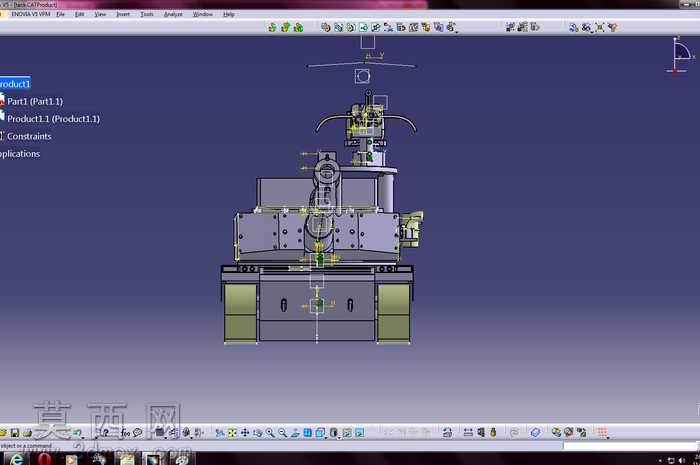Select Product1.1 (Product1.1) in the tree
This screenshot has height=465, width=700.
coord(53,119)
